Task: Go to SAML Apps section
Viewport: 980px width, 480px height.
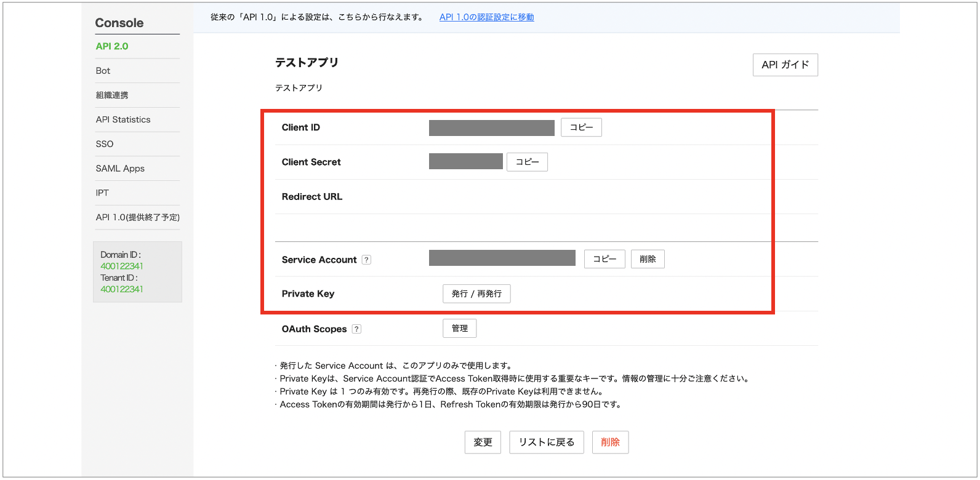Action: click(x=120, y=169)
